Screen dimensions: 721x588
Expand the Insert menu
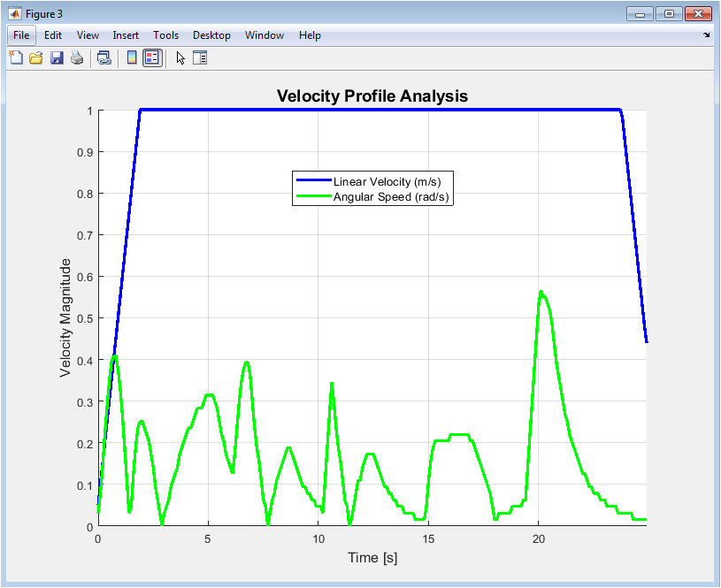(126, 35)
